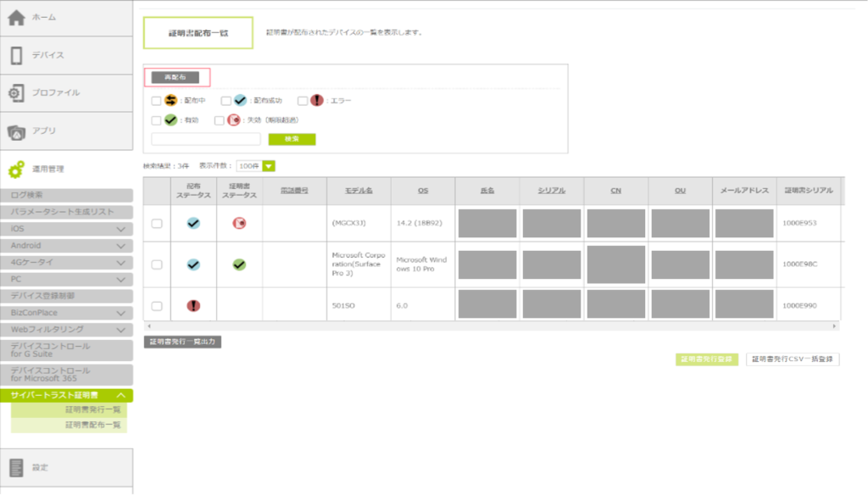Collapse the サイバートラスト証明書 section
The height and width of the screenshot is (495, 868).
pos(120,396)
